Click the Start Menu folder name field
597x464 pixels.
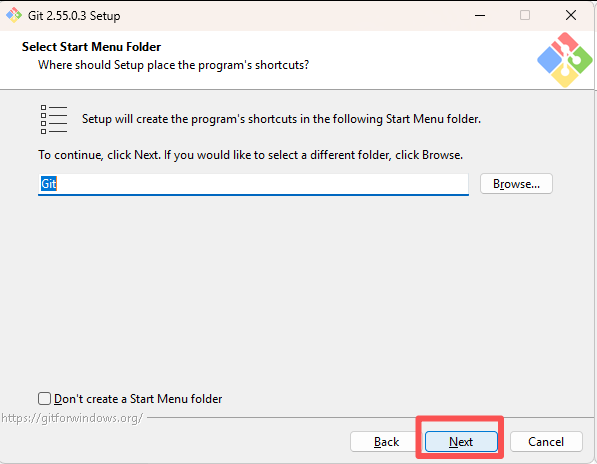click(253, 184)
